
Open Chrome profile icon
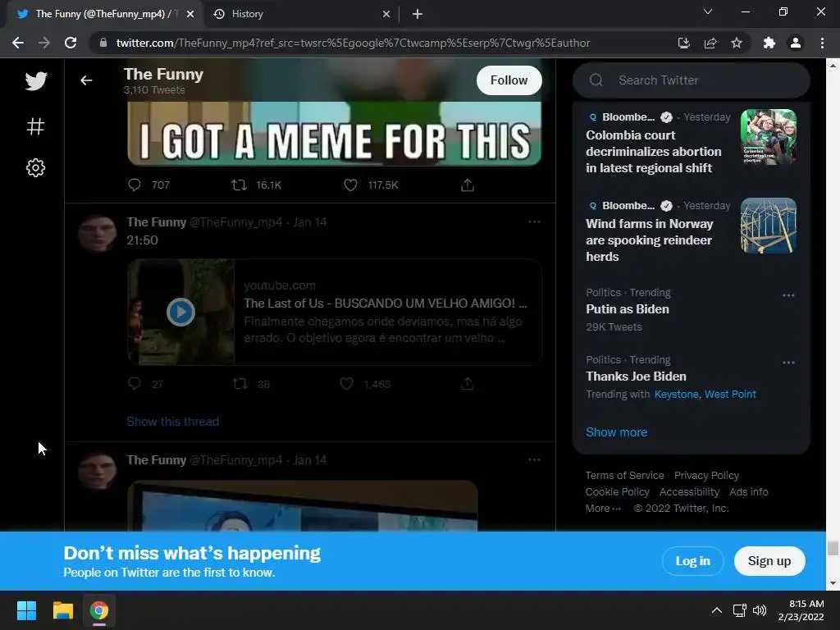pos(796,43)
